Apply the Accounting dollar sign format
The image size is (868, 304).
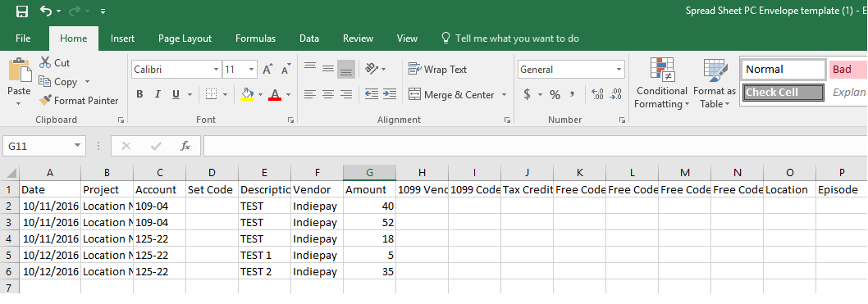pos(527,94)
